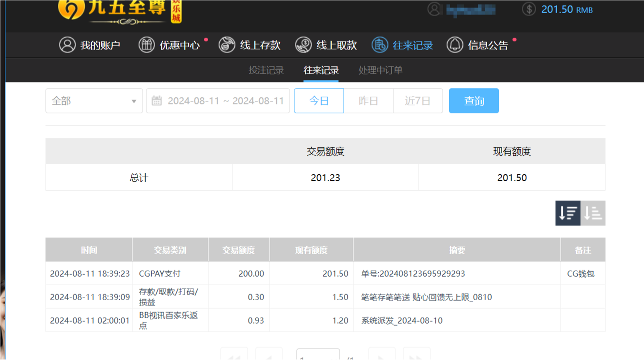Select the 昨日 date filter
This screenshot has width=644, height=360.
(368, 100)
